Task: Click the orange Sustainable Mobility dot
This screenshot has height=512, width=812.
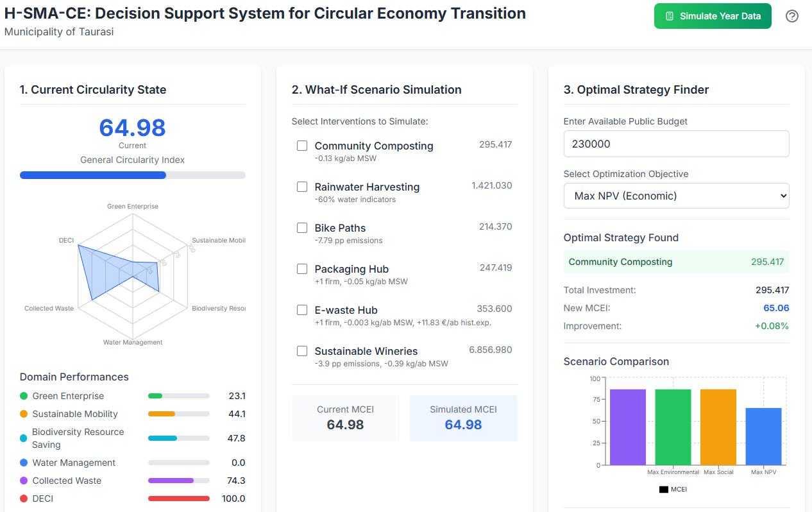Action: [x=24, y=414]
